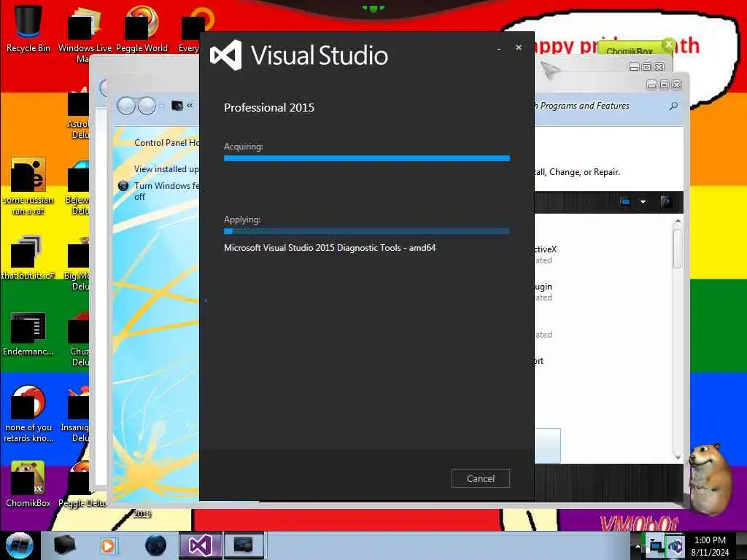Click the paper plane icon in back window
747x560 pixels.
(550, 71)
